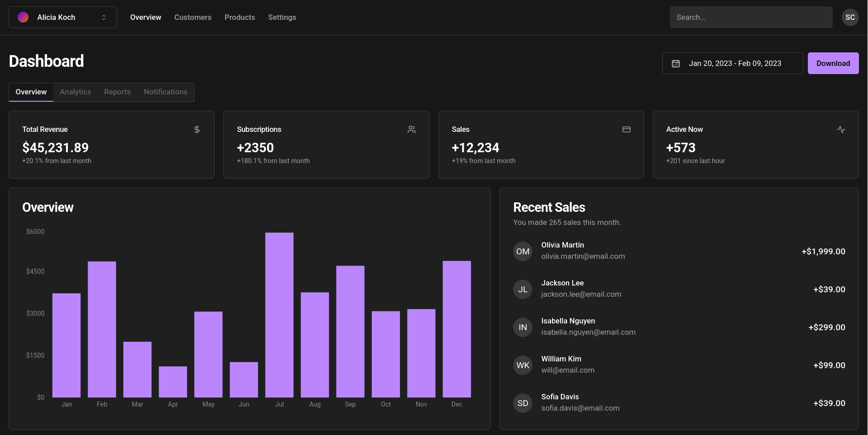Click the Mar bar in Overview chart
The width and height of the screenshot is (868, 435).
(137, 370)
